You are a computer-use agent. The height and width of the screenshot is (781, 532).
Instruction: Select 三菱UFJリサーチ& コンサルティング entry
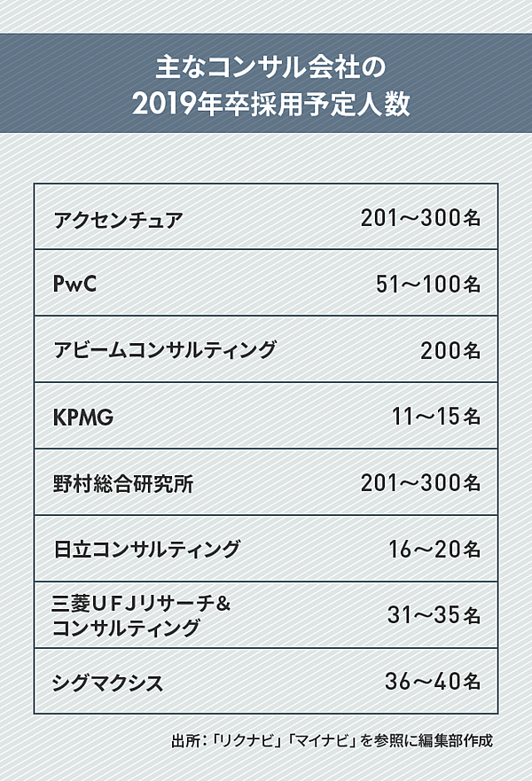tap(142, 616)
